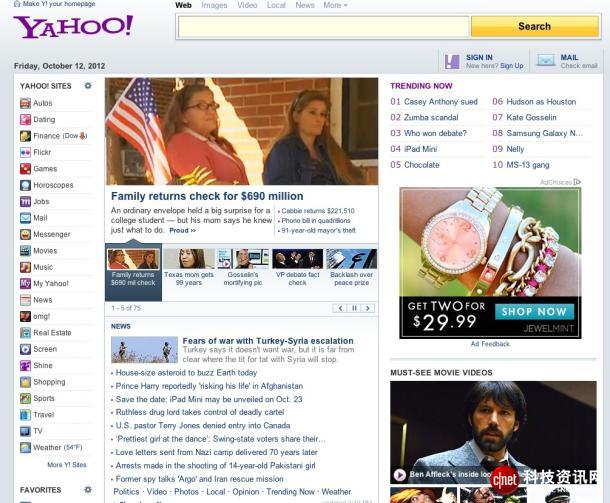This screenshot has height=503, width=610.
Task: Open the News icon in sidebar
Action: tap(25, 300)
